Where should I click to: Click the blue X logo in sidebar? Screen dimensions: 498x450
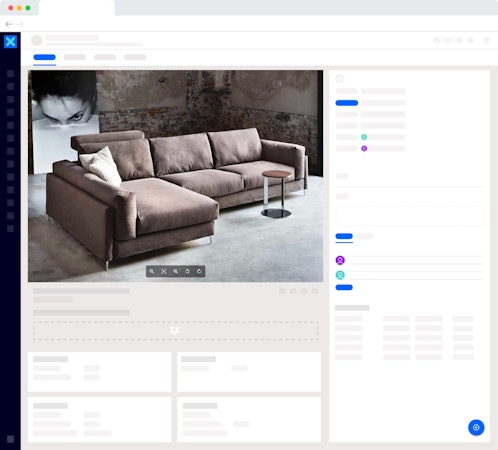[x=10, y=42]
